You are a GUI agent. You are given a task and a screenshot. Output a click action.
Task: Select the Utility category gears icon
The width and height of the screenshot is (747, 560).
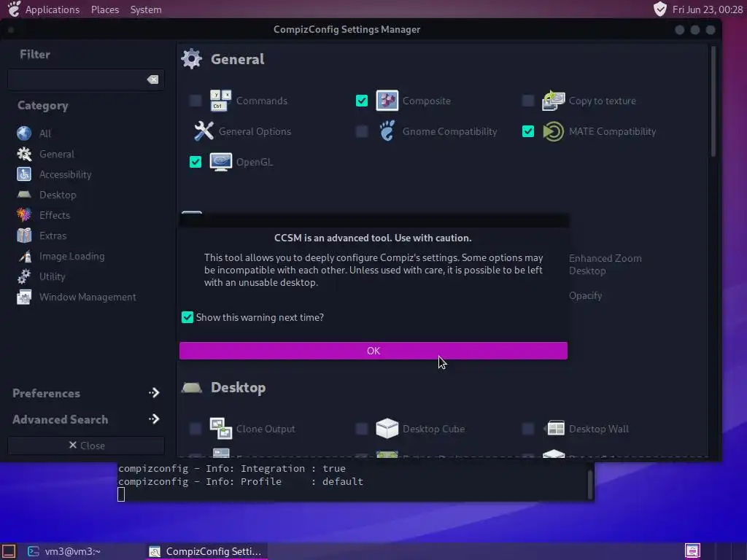coord(24,276)
